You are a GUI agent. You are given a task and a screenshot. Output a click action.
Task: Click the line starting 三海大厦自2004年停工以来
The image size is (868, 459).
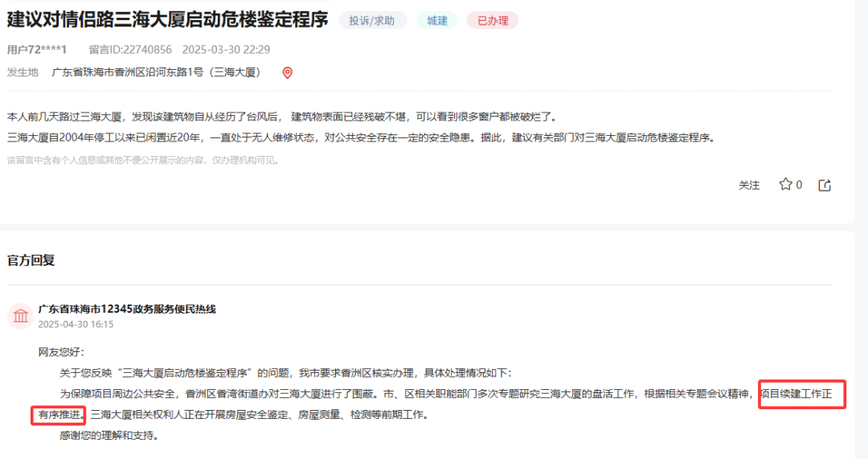[x=362, y=138]
